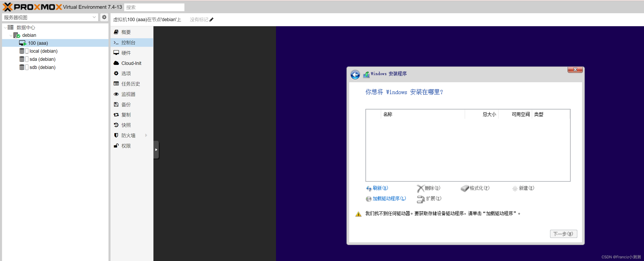644x261 pixels.
Task: Click the 下一步(N) next button
Action: 563,234
